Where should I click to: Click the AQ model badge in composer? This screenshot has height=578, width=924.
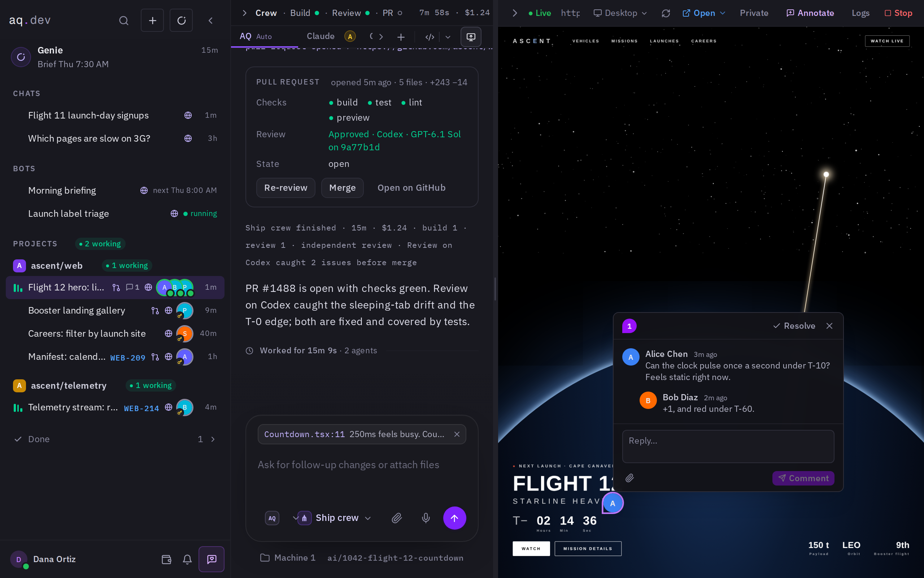pos(272,518)
